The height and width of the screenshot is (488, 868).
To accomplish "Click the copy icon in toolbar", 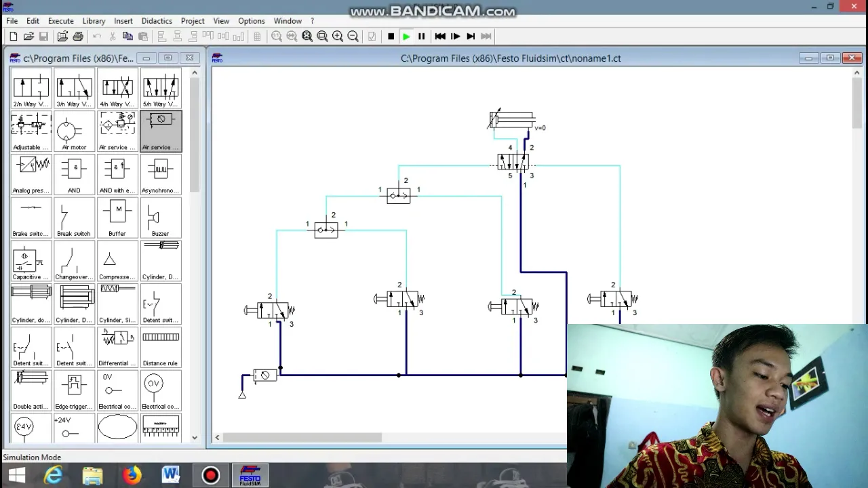I will coord(127,37).
